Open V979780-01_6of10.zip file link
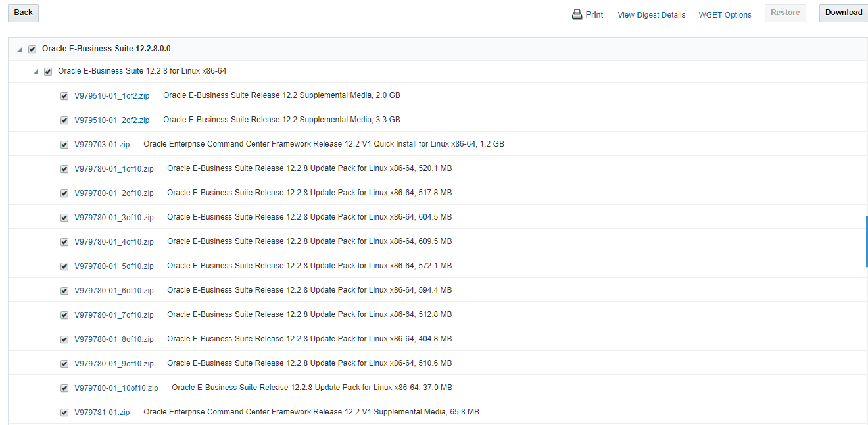Screen dimensions: 868x425 click(114, 291)
